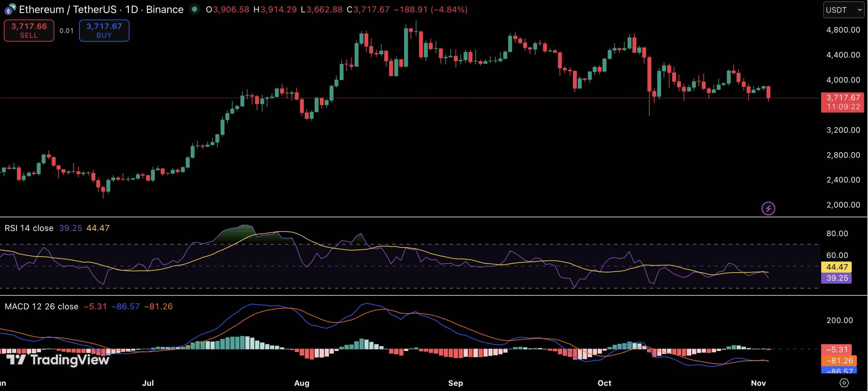Click the purple RSI 39.25 axis label
868x391 pixels.
pyautogui.click(x=836, y=278)
